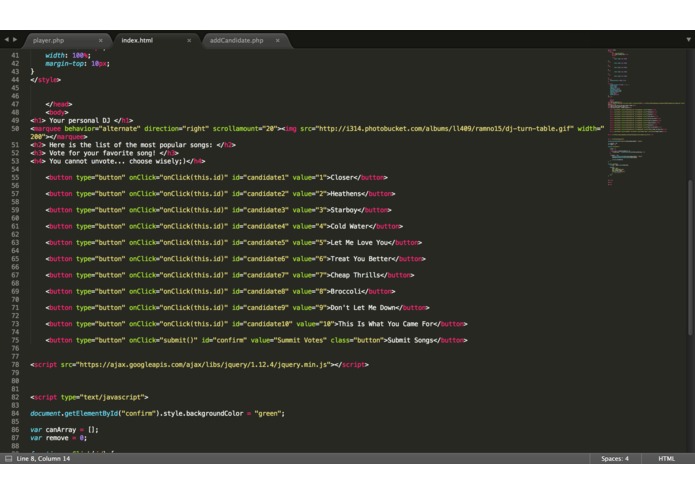The image size is (695, 494).
Task: Click the closing </style> tag
Action: (46, 80)
